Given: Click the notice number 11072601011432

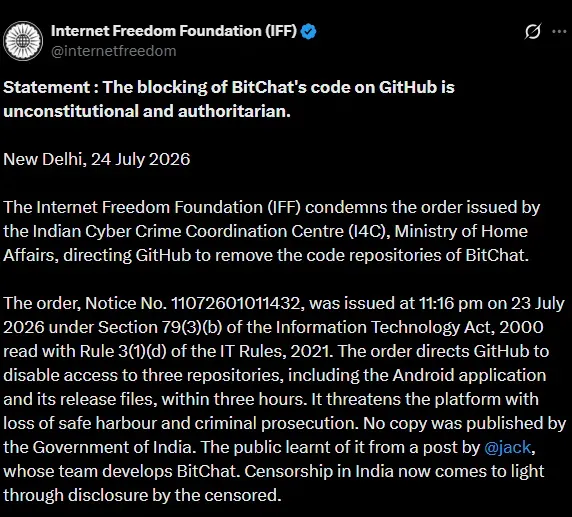Looking at the screenshot, I should point(236,303).
